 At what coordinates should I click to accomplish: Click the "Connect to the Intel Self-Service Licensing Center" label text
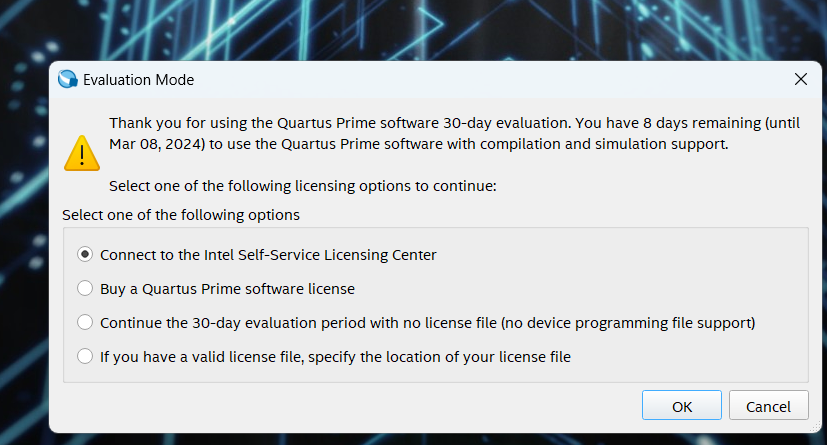(268, 255)
